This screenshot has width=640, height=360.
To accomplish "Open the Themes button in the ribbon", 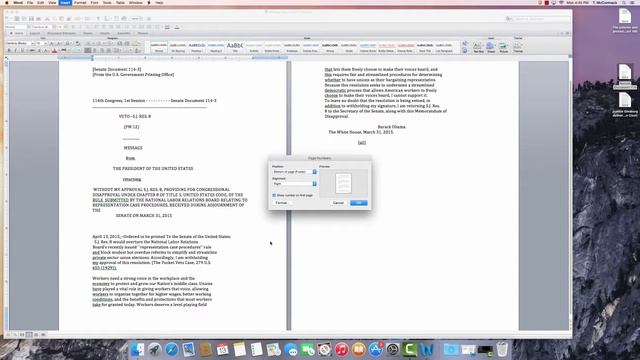I will [518, 47].
